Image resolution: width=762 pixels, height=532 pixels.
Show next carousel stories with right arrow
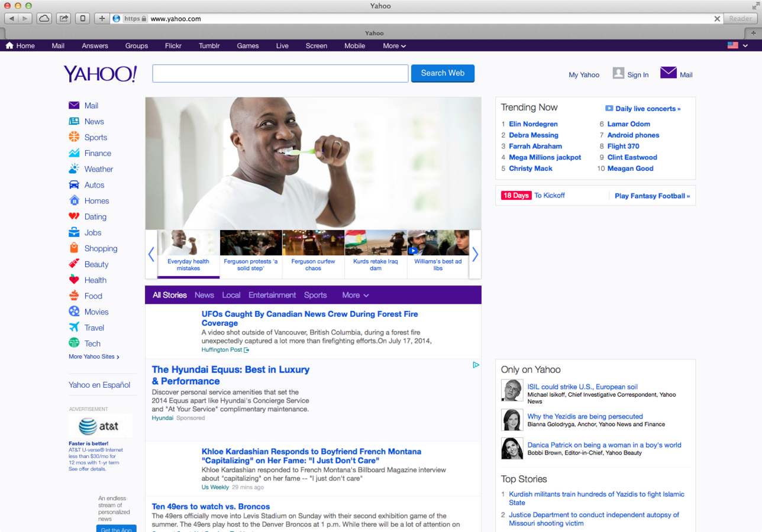click(x=474, y=254)
